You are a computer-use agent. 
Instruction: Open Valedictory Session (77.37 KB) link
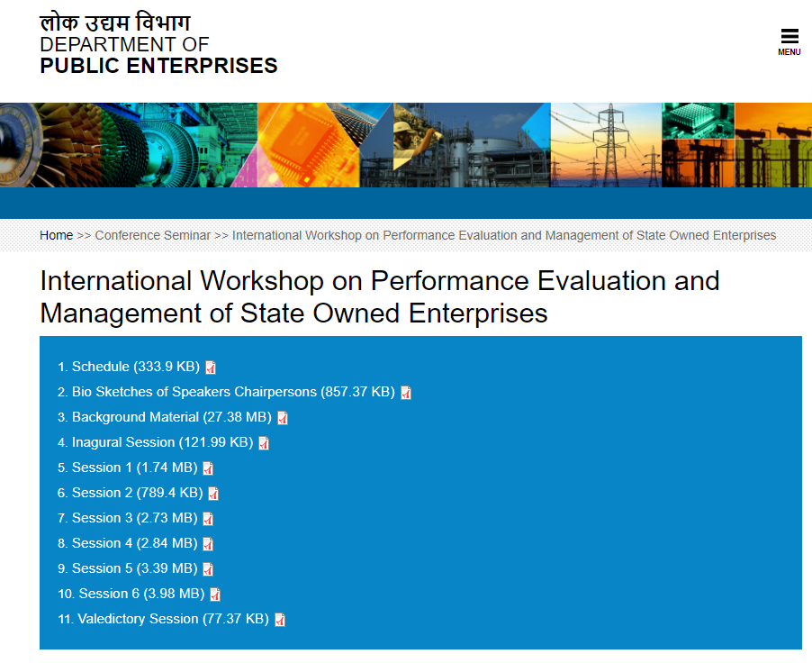pos(174,619)
